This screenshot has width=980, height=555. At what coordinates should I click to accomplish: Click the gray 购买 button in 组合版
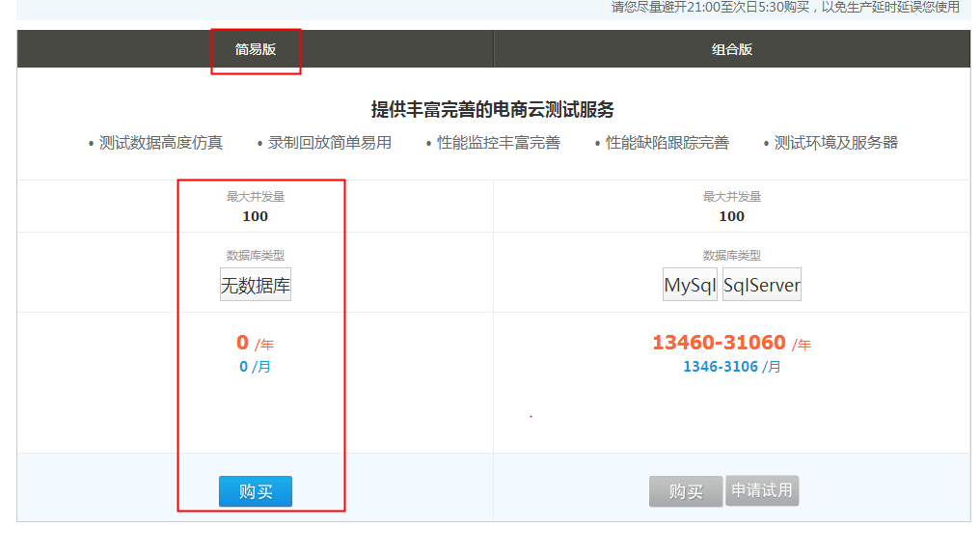(x=686, y=491)
